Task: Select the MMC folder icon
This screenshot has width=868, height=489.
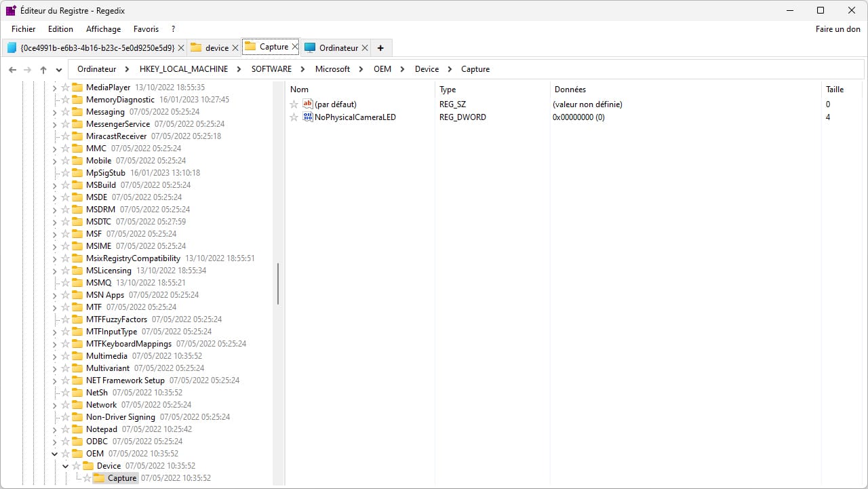Action: pyautogui.click(x=77, y=149)
